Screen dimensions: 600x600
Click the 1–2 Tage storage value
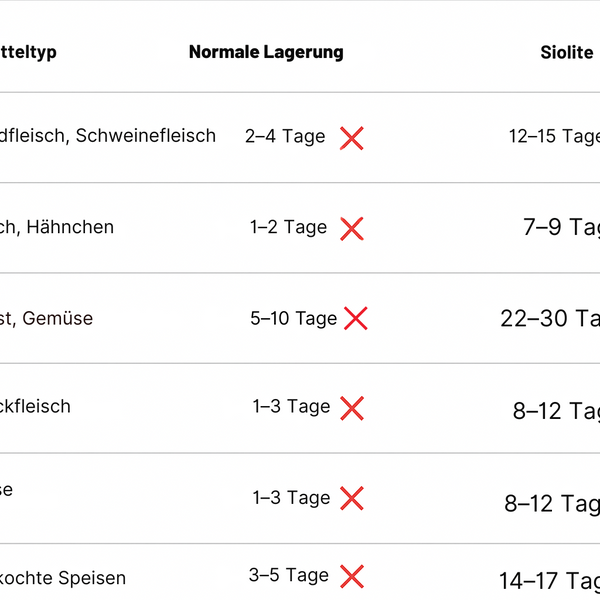point(289,227)
